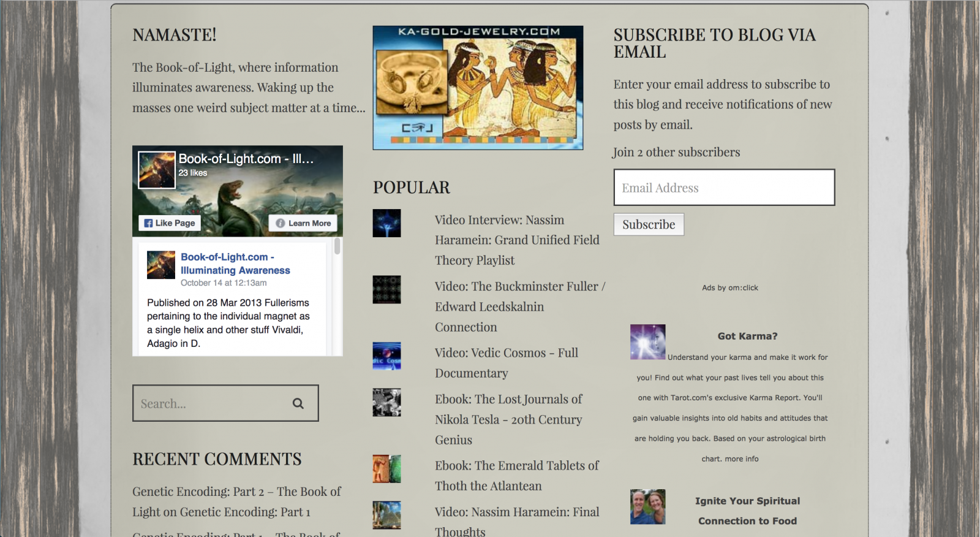
Task: Click the Got Karma ad image
Action: click(x=647, y=342)
